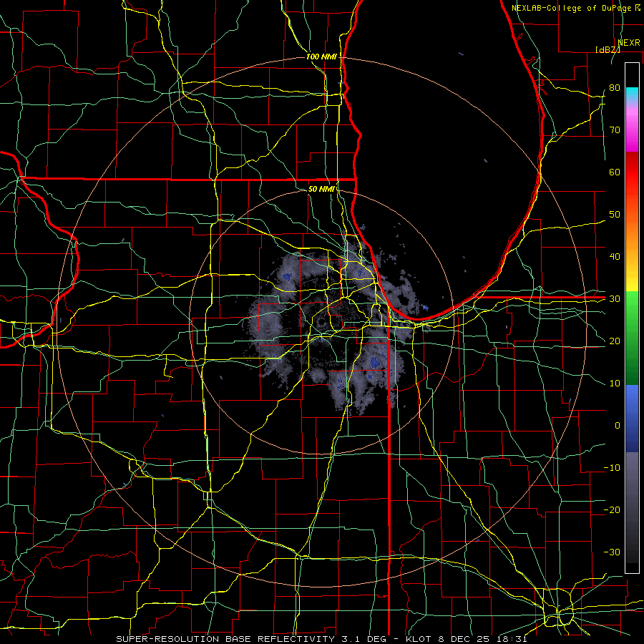Click the 20 value on the dBZ scale
The width and height of the screenshot is (644, 644).
(x=615, y=341)
